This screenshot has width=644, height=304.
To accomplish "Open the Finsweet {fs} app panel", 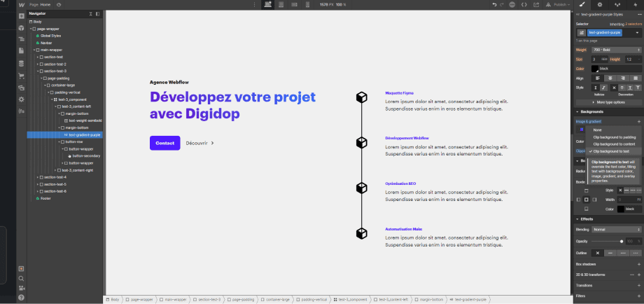I will [22, 111].
